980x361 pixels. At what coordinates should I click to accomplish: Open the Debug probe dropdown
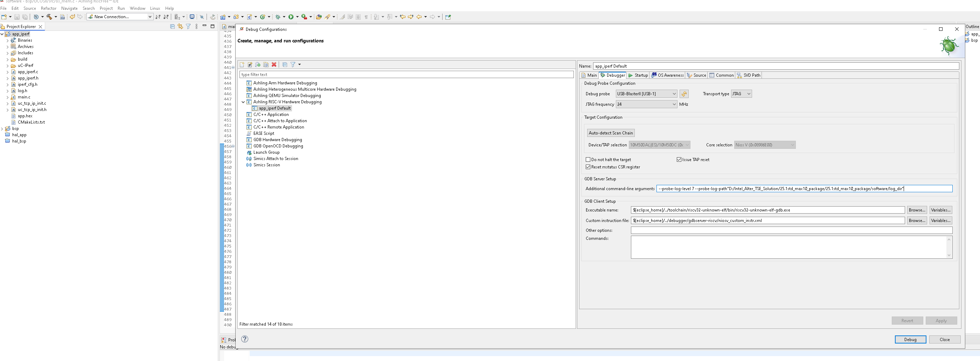click(x=646, y=93)
